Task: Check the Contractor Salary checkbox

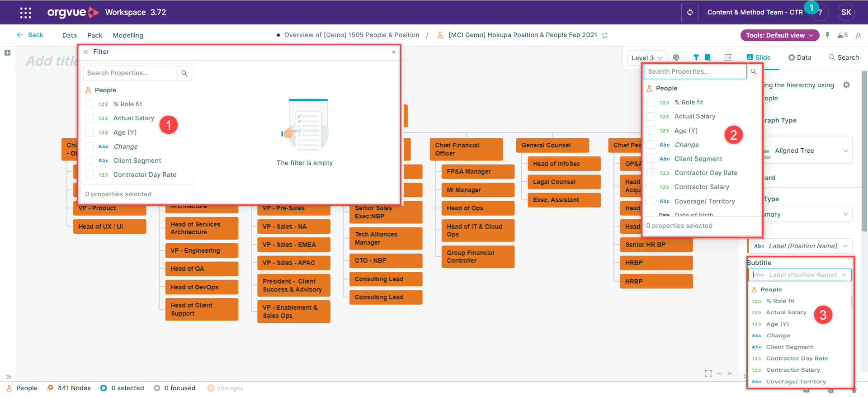Action: pos(651,187)
